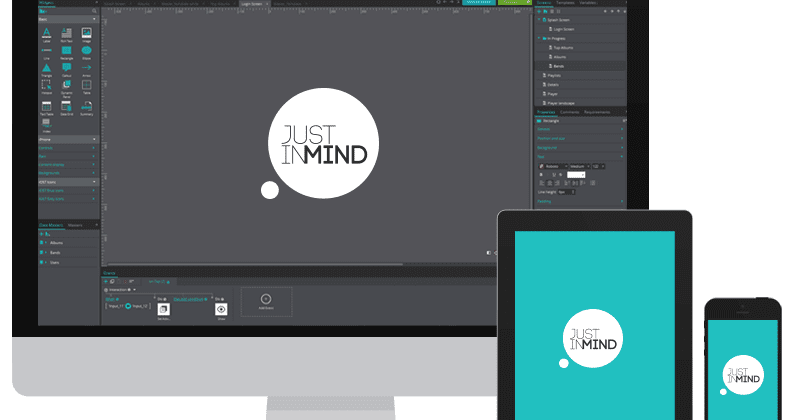Select the Hotspot widget
Screen dimensions: 800x420
point(46,87)
